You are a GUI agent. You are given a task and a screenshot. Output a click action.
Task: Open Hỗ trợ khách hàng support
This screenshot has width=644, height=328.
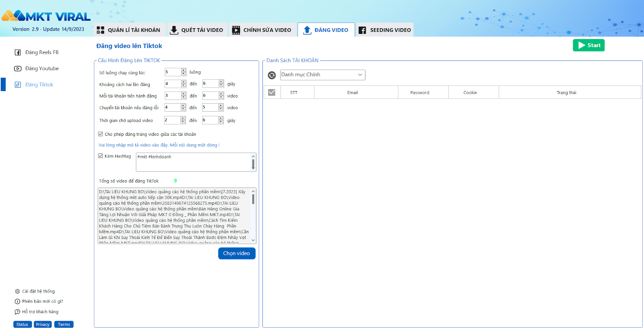coord(40,312)
